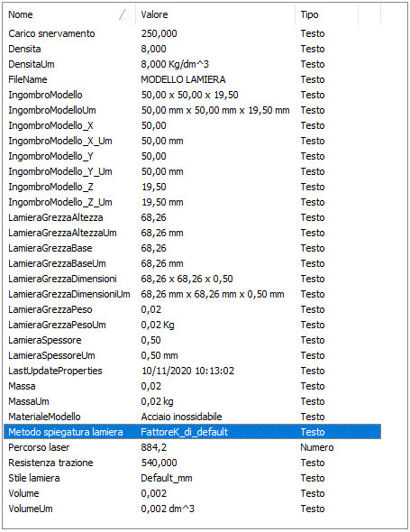Viewport: 410px width, 532px height.
Task: Select the LamieraGrezzaPeso property row
Action: (x=192, y=309)
